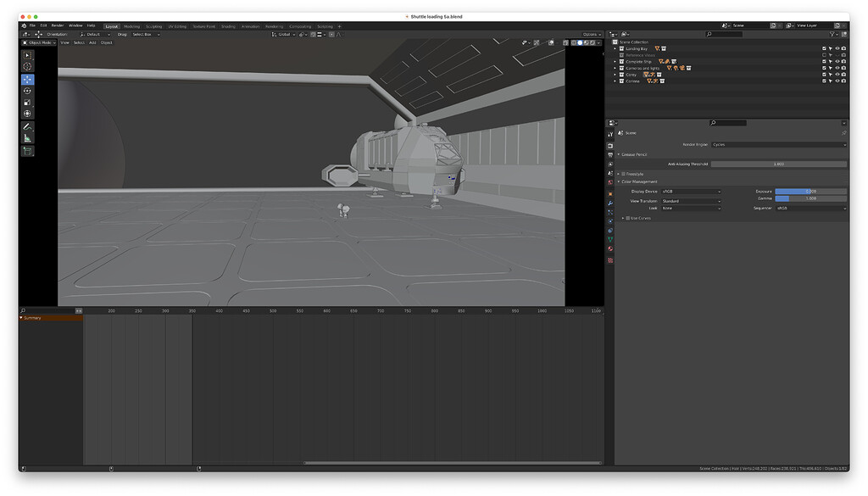Click the Blender logo menu icon
This screenshot has width=868, height=496.
(x=24, y=25)
